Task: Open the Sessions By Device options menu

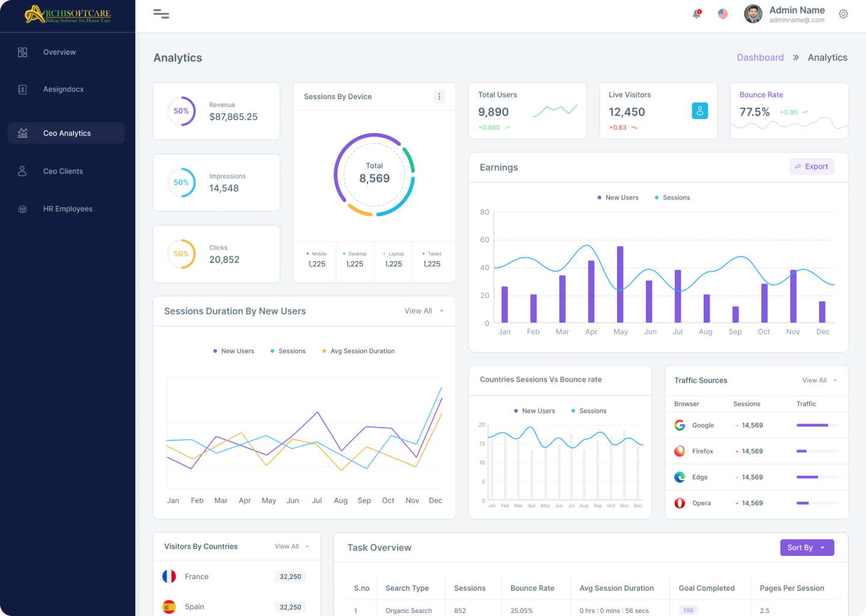Action: [439, 96]
